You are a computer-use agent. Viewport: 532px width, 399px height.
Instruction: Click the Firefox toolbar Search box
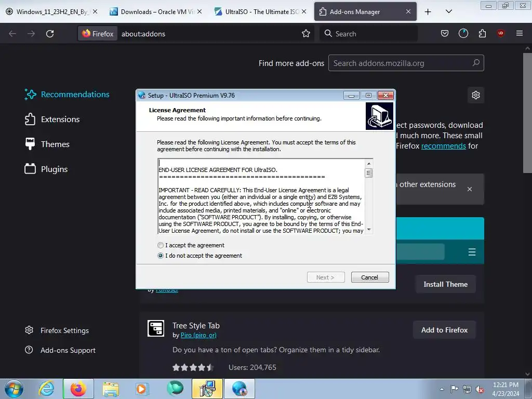click(x=368, y=34)
